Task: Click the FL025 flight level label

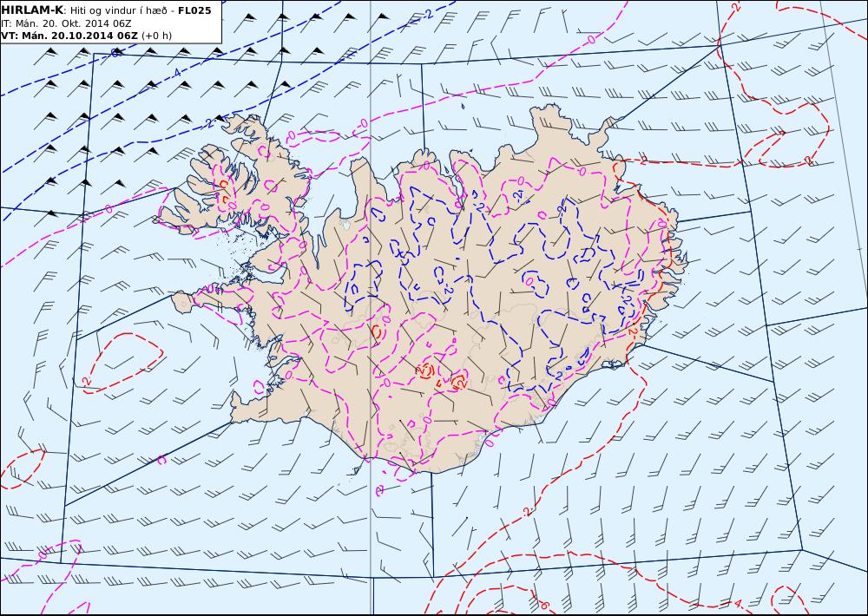Action: [x=194, y=10]
